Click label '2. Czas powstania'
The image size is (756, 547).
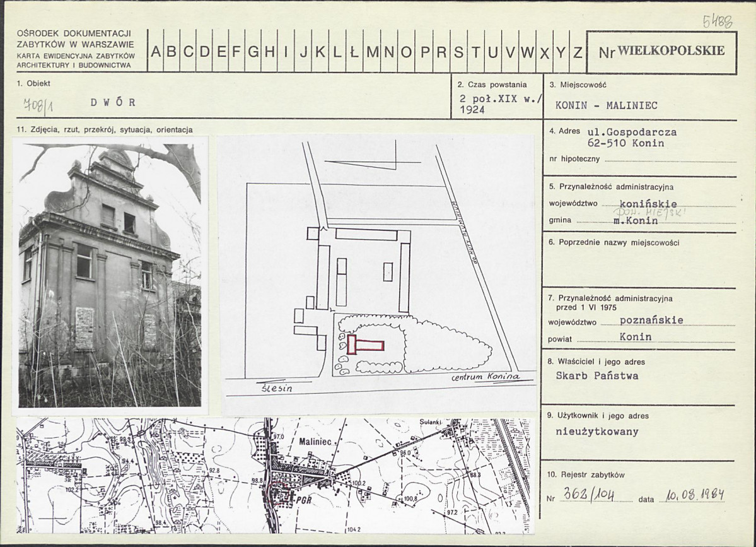click(492, 85)
